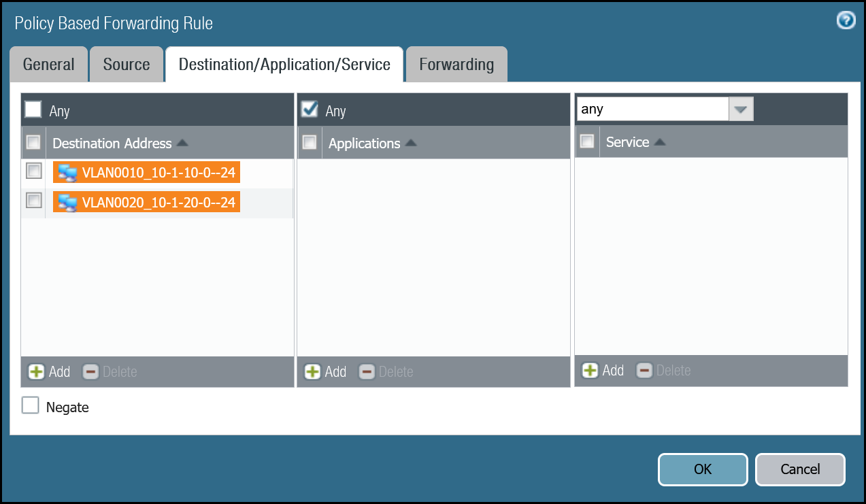866x504 pixels.
Task: Click the green plus Add icon under Service
Action: click(590, 371)
